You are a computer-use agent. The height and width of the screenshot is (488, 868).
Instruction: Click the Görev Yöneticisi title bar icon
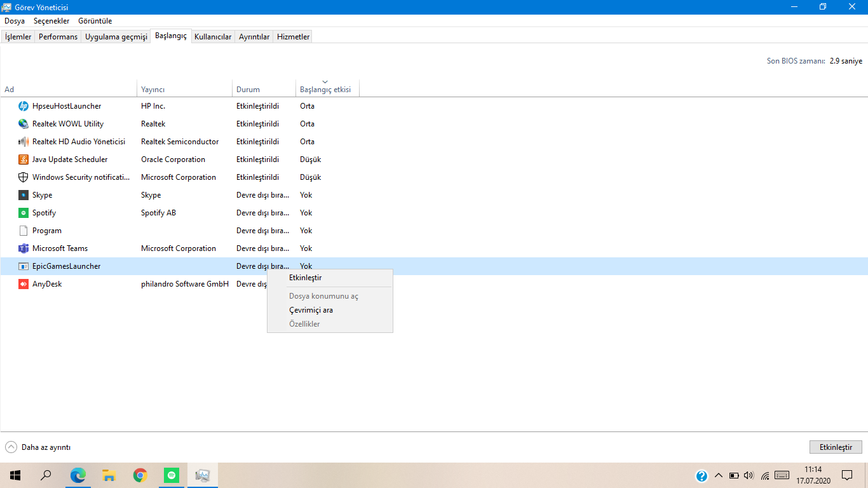point(7,7)
